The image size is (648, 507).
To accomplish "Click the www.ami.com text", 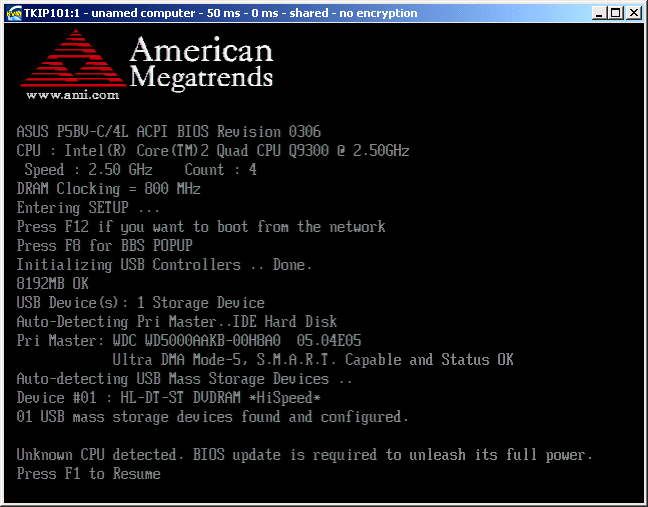I will 73,95.
